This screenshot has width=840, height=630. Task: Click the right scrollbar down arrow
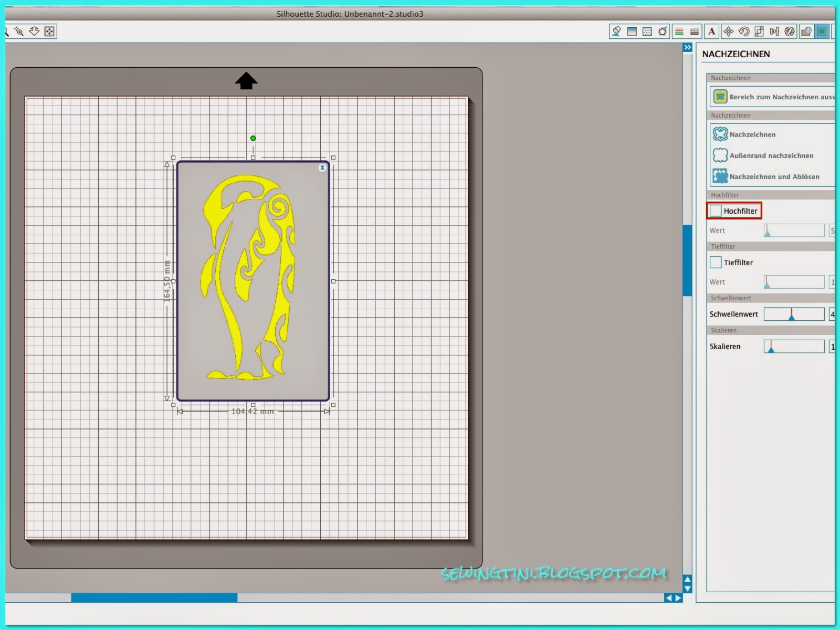(x=688, y=588)
